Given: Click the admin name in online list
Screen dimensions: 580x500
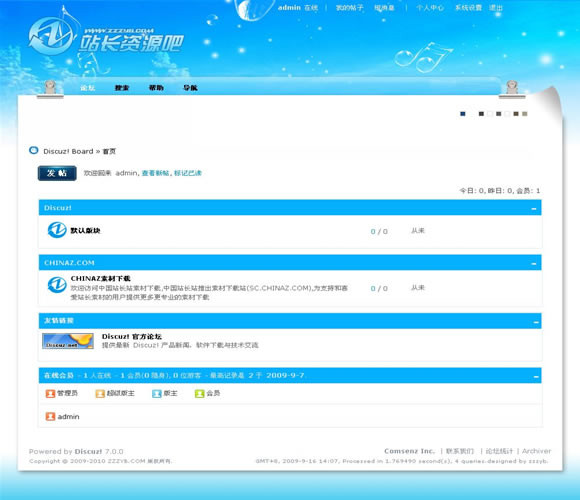Looking at the screenshot, I should click(x=68, y=417).
